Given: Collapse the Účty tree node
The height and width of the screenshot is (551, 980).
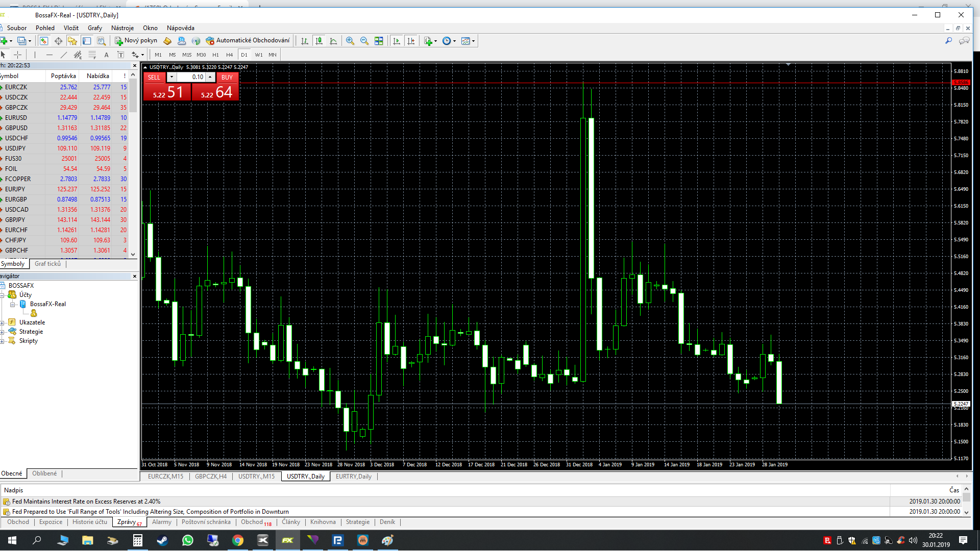Looking at the screenshot, I should pos(3,295).
